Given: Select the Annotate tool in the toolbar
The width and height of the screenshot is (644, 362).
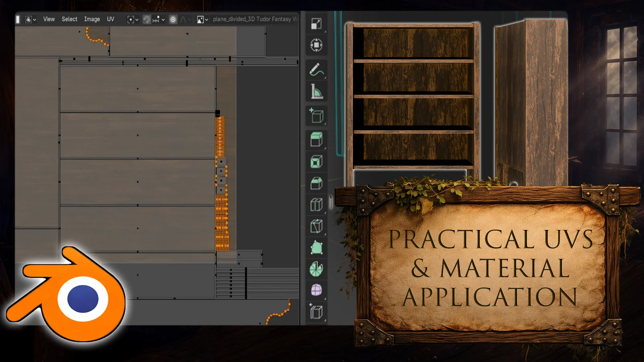Looking at the screenshot, I should (316, 69).
